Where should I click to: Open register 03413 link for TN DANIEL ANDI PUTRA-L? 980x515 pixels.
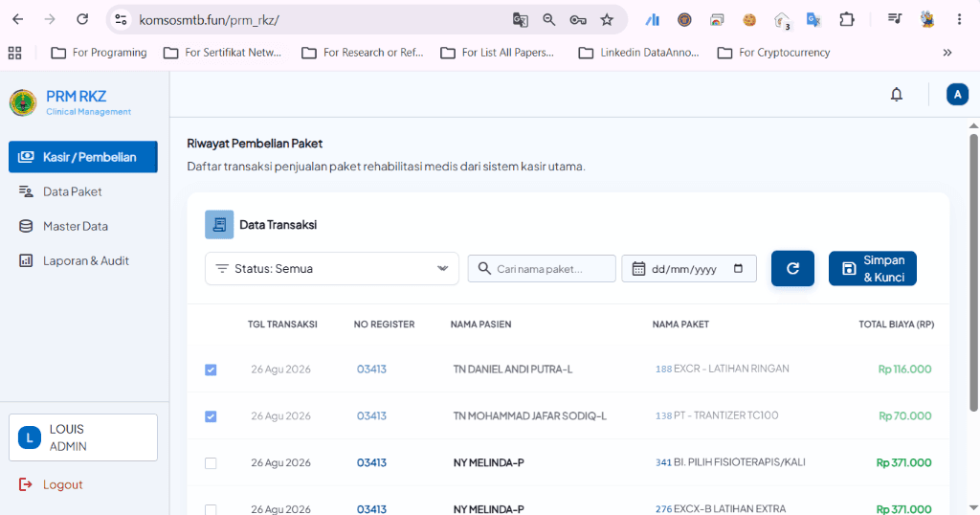click(371, 369)
